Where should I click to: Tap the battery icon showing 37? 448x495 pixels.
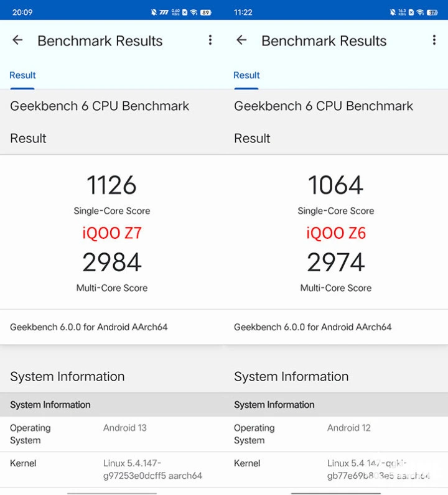tap(432, 12)
